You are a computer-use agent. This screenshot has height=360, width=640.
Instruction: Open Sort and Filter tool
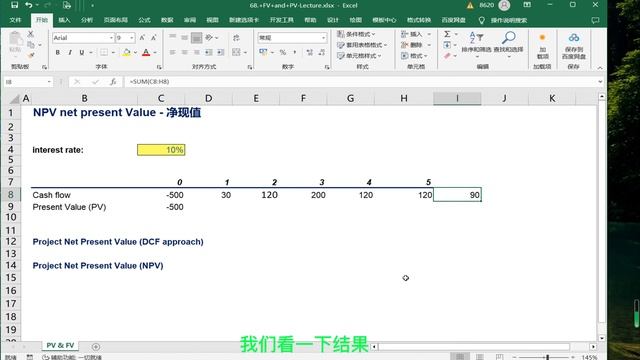click(476, 43)
